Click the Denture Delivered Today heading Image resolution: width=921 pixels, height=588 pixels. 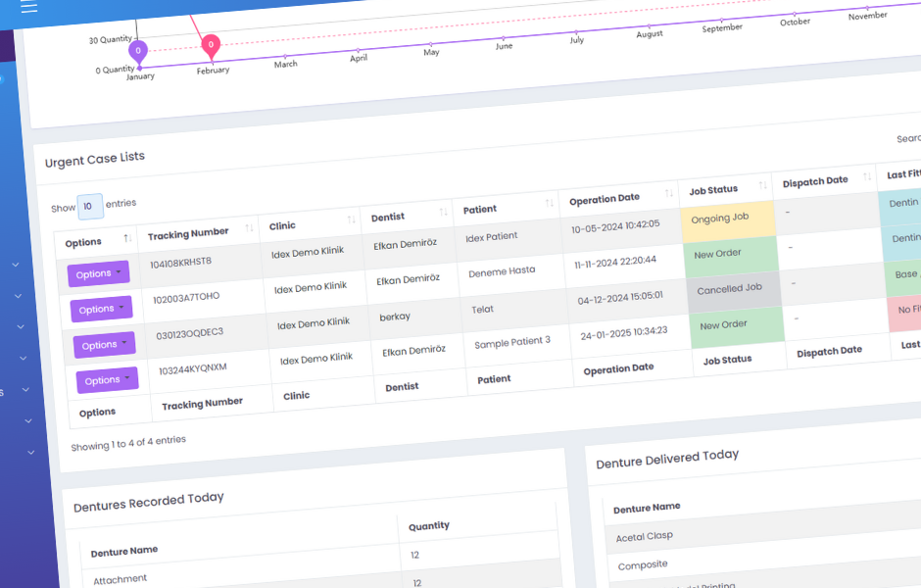pyautogui.click(x=667, y=459)
